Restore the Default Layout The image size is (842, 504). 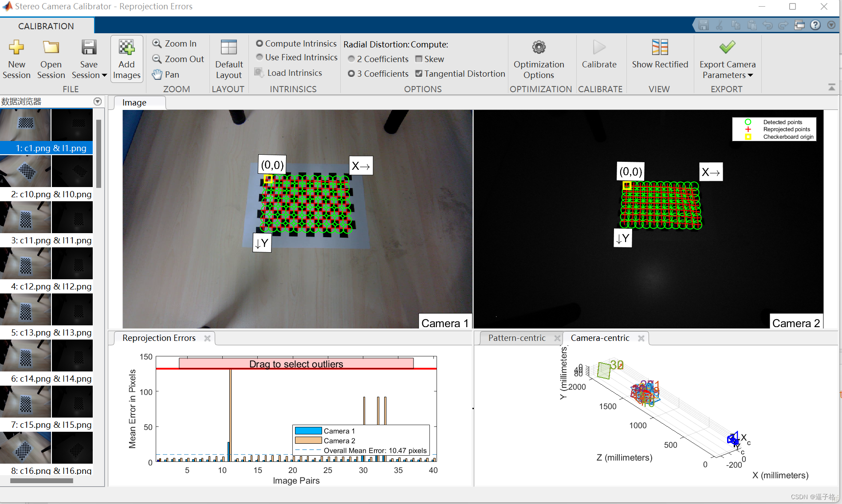(229, 59)
